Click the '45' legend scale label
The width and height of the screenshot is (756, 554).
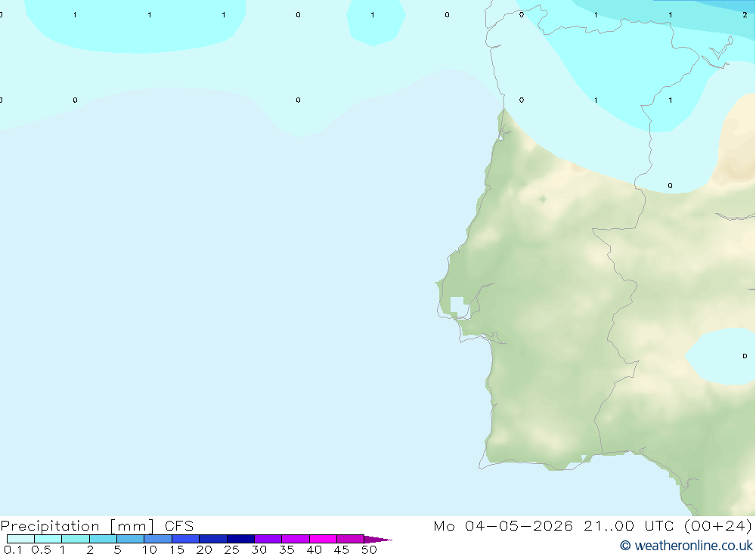[x=342, y=549]
